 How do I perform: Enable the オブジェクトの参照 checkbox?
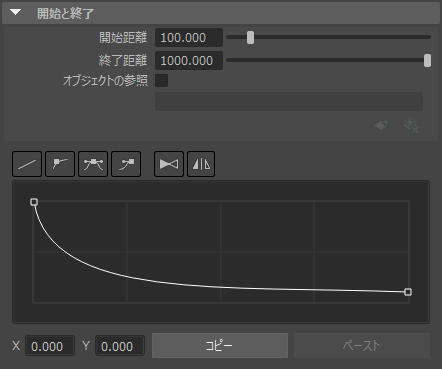(x=162, y=81)
